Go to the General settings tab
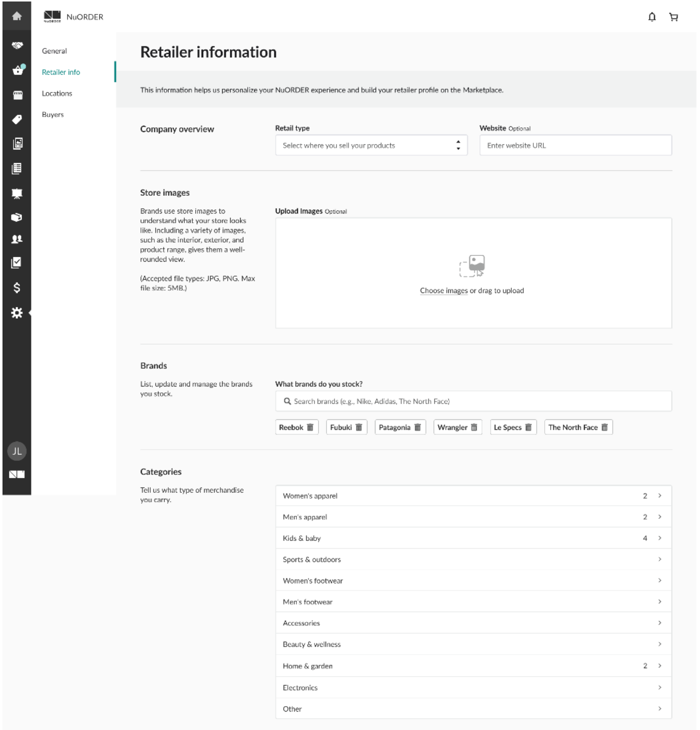Viewport: 700px width, 730px height. tap(54, 51)
